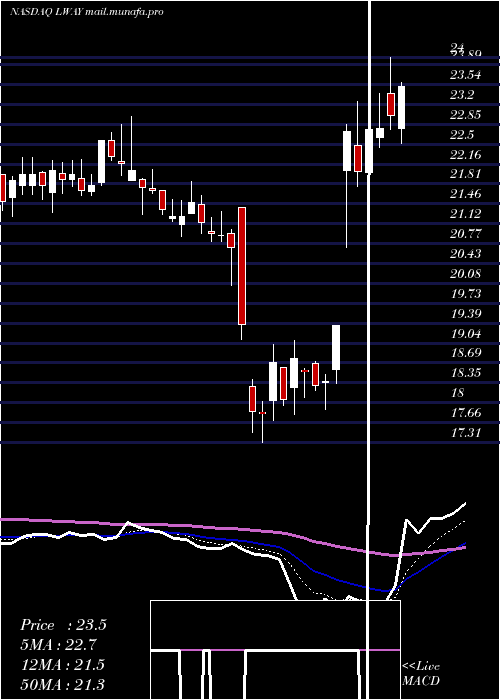500x700 pixels.
Task: Click the 22.5 price axis label
Action: click(x=462, y=135)
